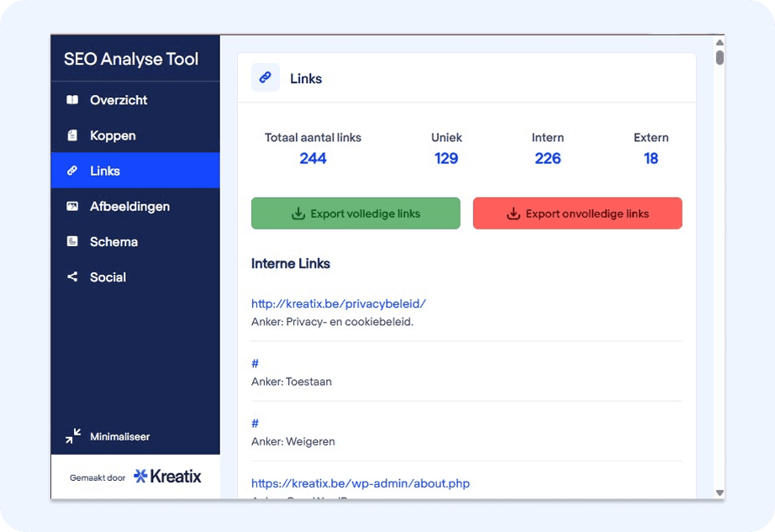Click the Intern label
This screenshot has width=775, height=532.
coord(548,137)
